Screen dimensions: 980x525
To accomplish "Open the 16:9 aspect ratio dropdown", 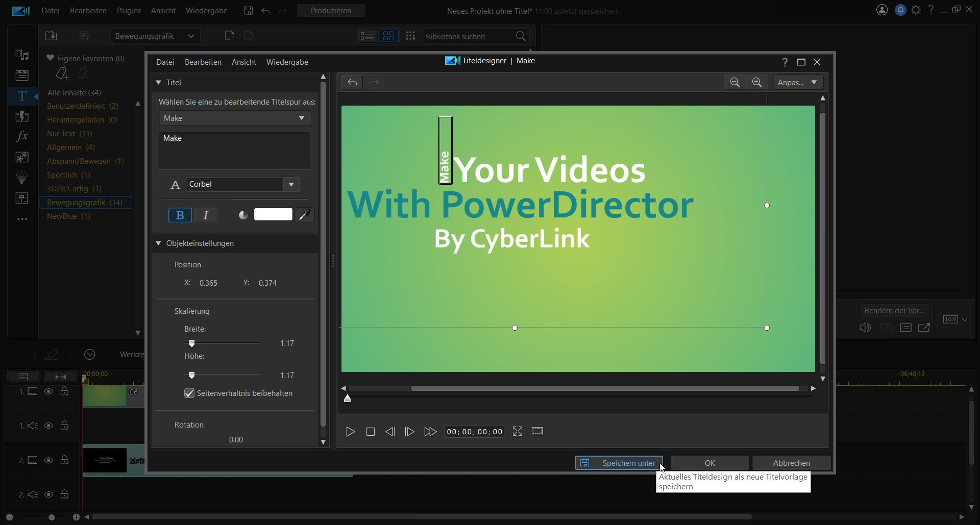I will [955, 319].
